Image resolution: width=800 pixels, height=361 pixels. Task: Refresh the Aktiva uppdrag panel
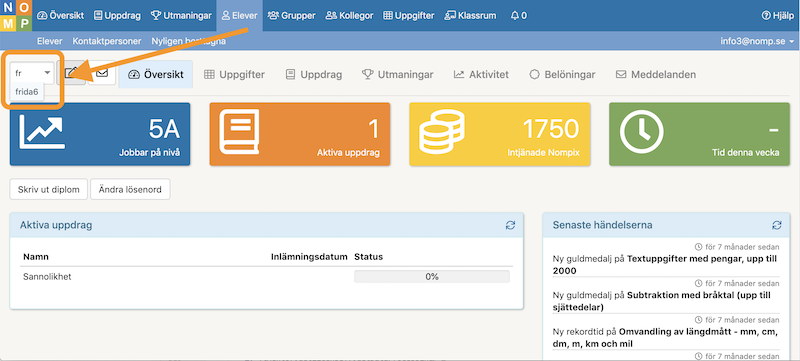pos(510,225)
